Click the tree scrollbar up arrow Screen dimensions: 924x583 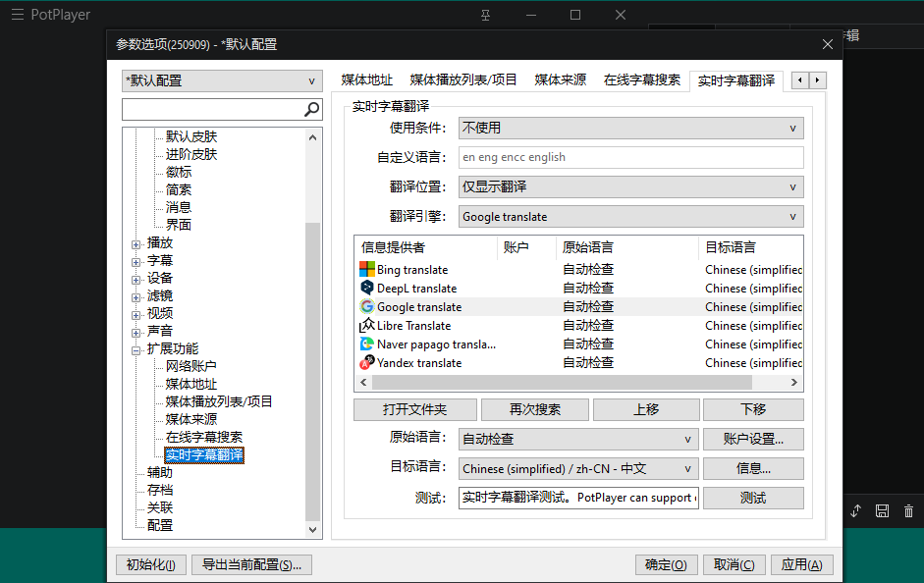point(313,137)
